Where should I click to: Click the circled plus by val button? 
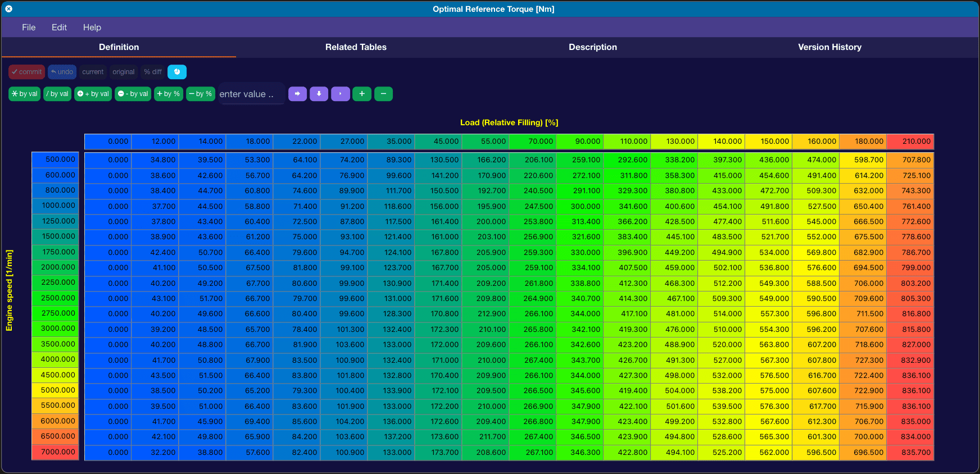click(93, 94)
